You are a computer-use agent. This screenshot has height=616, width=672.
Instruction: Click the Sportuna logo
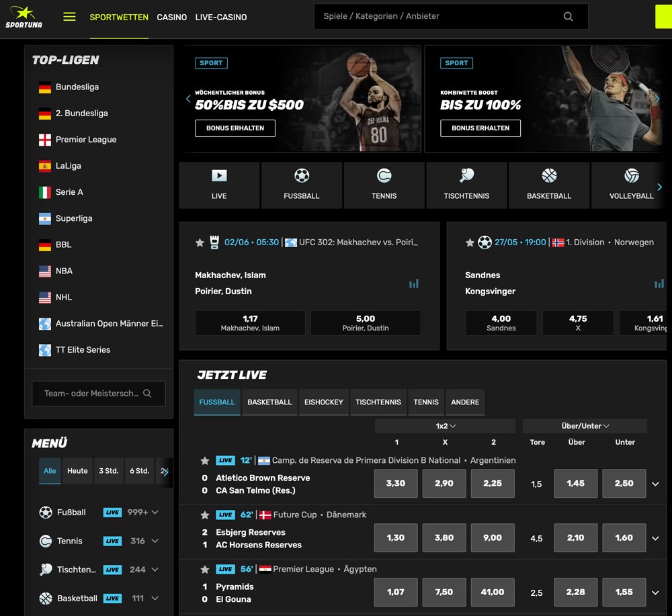(24, 17)
